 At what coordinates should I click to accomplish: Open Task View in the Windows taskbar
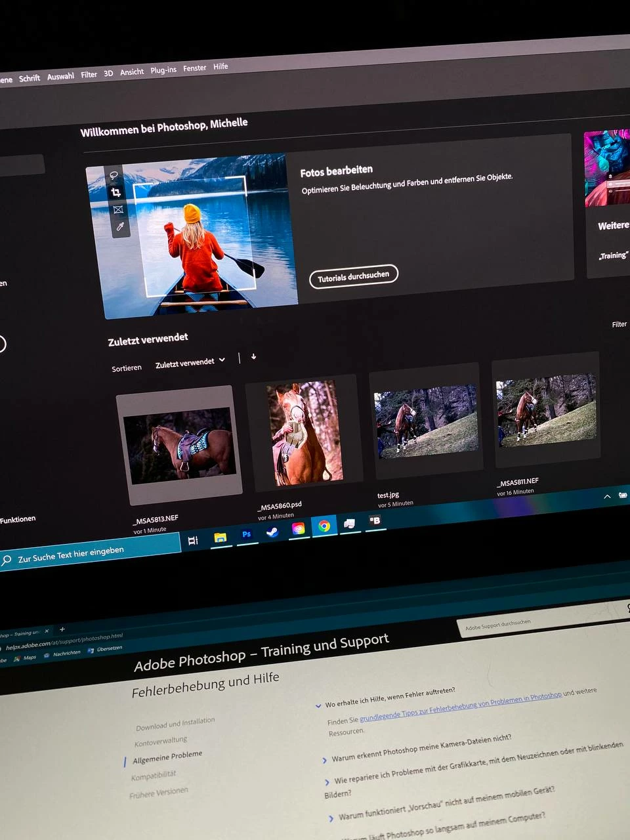(x=193, y=541)
